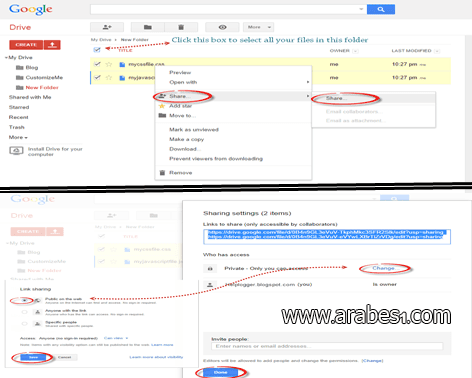
Task: Click the lock icon beside Private access
Action: coord(210,268)
